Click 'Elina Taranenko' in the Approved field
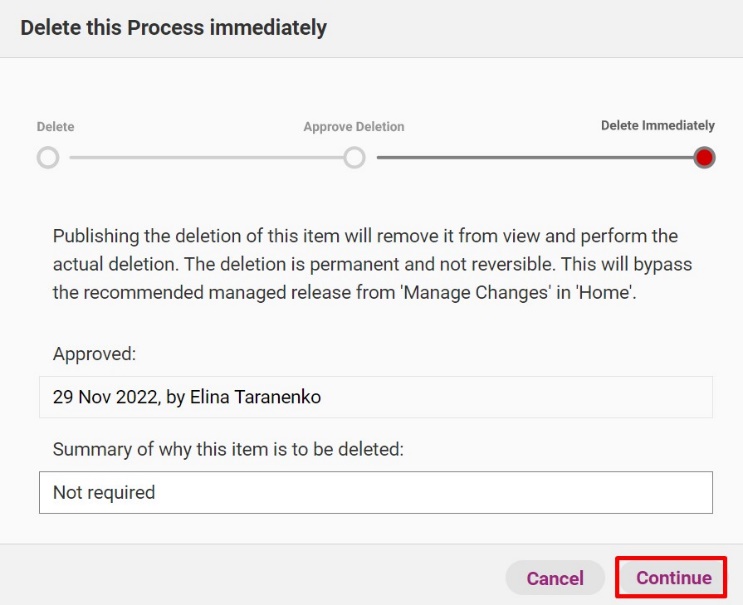Screen dimensions: 743x605 (x=255, y=397)
